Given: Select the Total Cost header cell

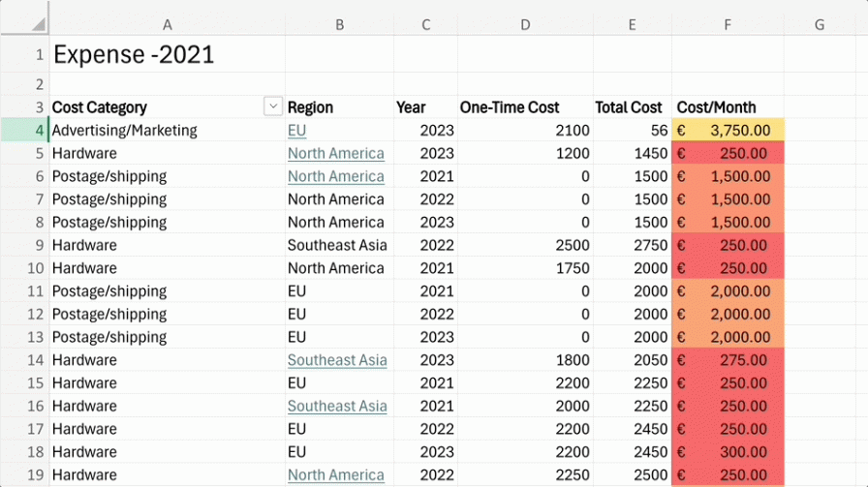Looking at the screenshot, I should [633, 107].
